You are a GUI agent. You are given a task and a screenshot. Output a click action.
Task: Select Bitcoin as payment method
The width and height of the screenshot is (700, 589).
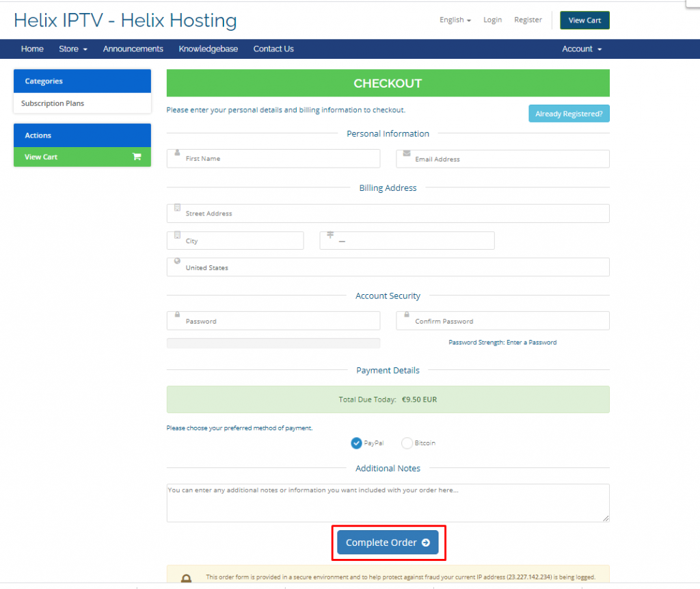click(407, 443)
